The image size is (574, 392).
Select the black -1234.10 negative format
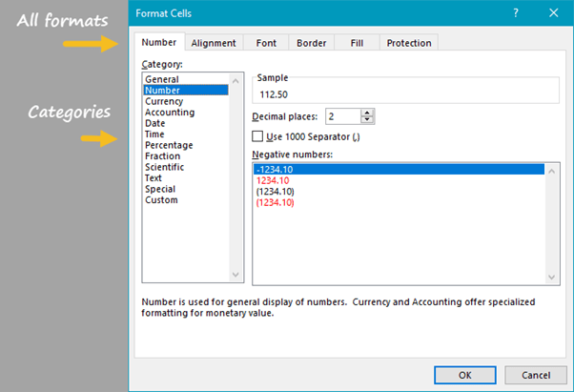tap(399, 169)
